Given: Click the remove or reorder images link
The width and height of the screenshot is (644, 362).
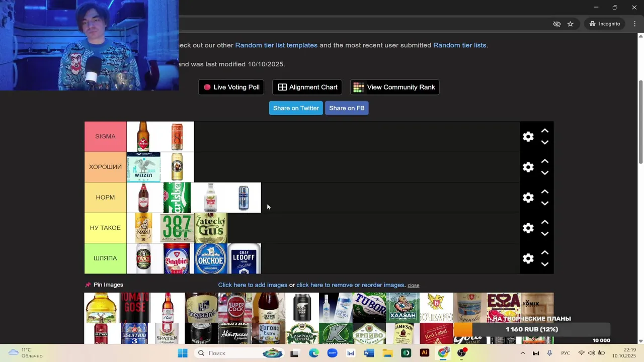Looking at the screenshot, I should (350, 285).
